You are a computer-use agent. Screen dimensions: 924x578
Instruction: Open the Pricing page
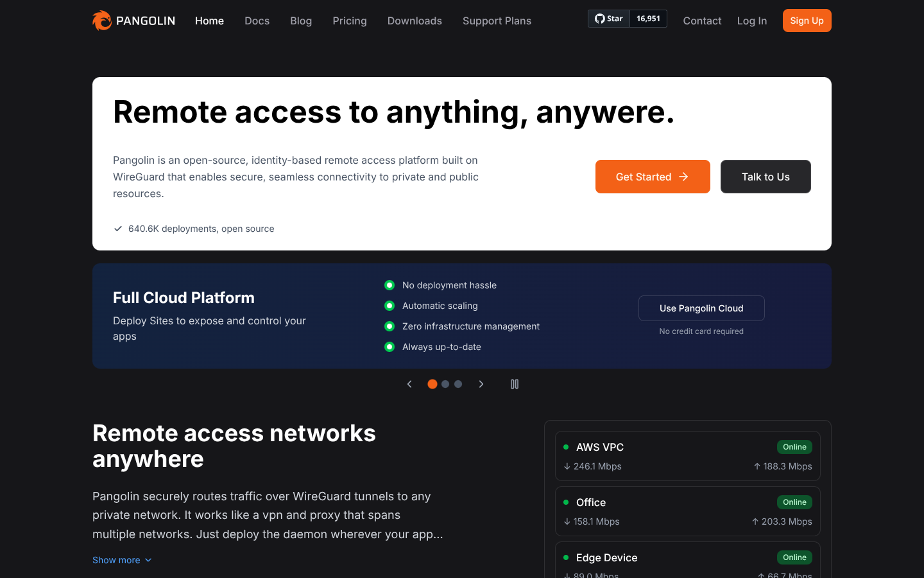(350, 21)
